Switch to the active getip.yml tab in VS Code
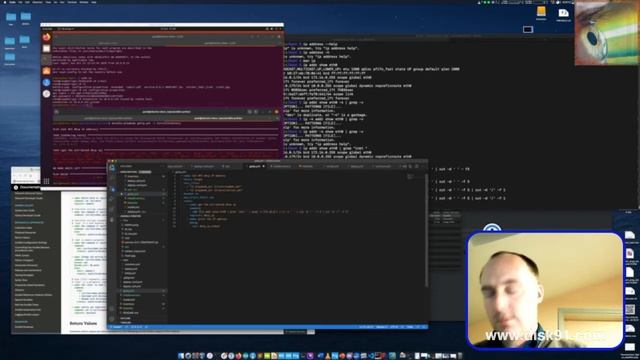 (x=255, y=167)
